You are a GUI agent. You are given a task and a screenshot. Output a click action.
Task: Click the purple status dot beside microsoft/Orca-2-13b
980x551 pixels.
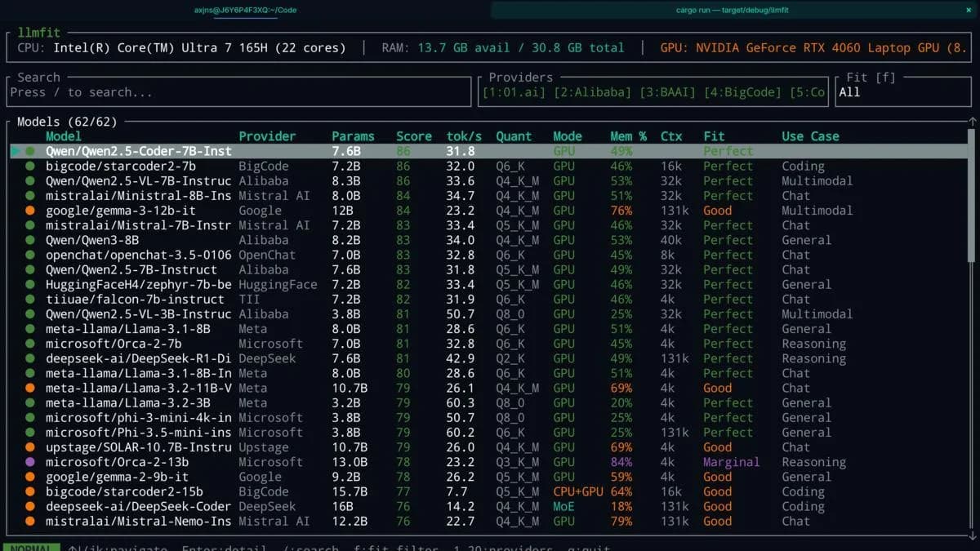tap(30, 462)
